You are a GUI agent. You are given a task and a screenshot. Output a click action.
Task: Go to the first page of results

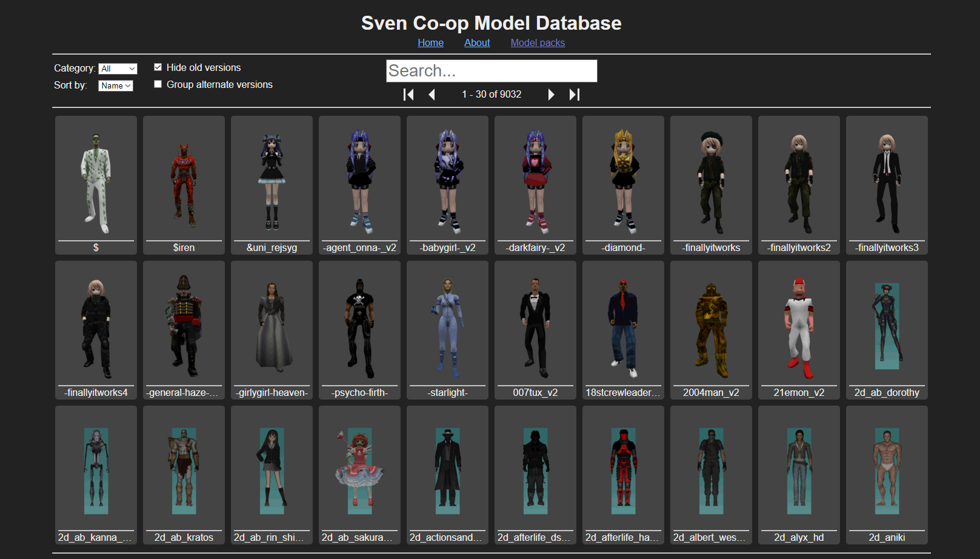[x=408, y=95]
